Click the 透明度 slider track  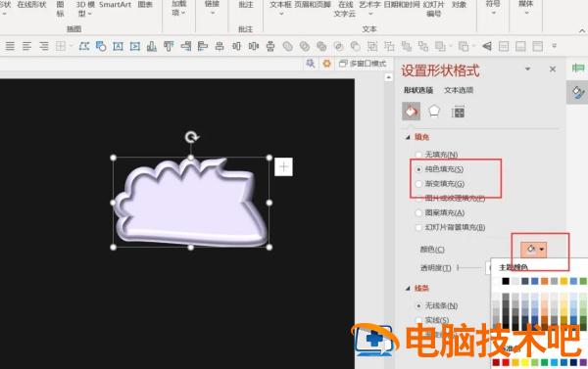point(469,268)
